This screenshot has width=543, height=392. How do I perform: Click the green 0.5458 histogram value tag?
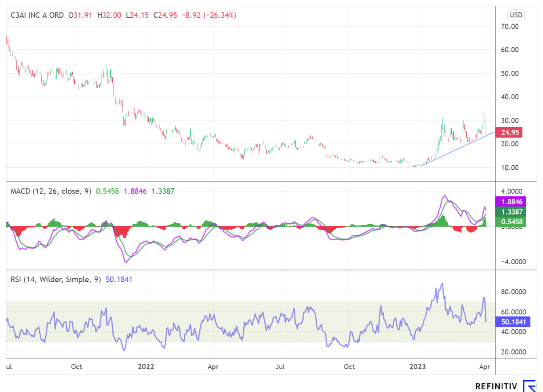point(511,222)
